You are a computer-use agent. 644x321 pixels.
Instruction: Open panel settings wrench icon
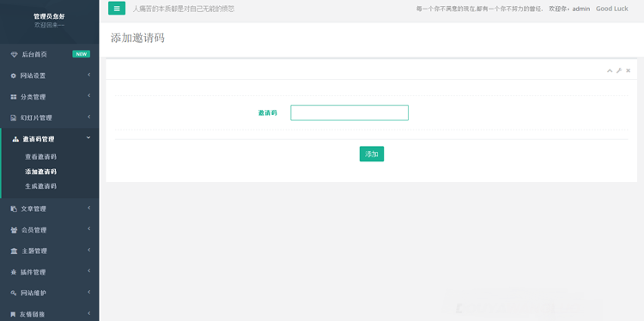(619, 70)
